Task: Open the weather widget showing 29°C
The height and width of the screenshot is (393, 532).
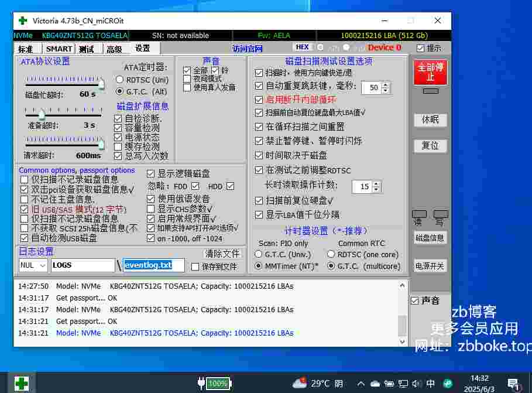Action: (x=317, y=384)
